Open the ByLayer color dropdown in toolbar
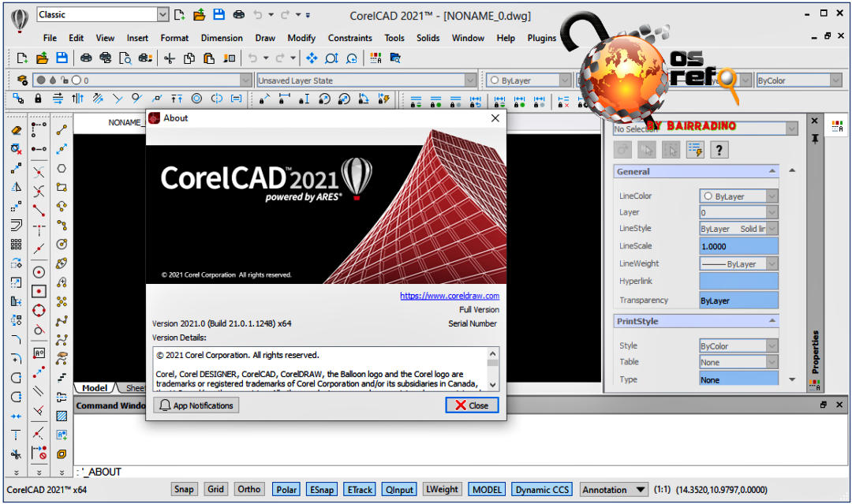Image resolution: width=852 pixels, height=504 pixels. [565, 80]
